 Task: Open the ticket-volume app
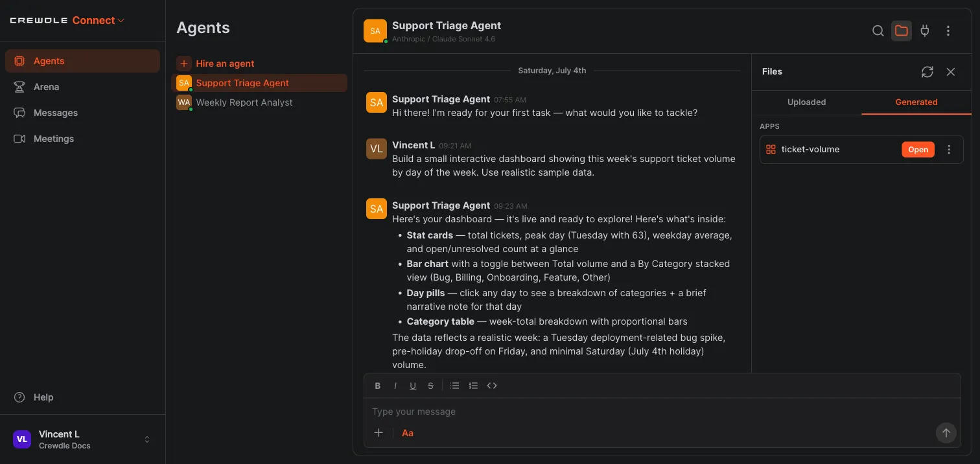click(x=918, y=150)
